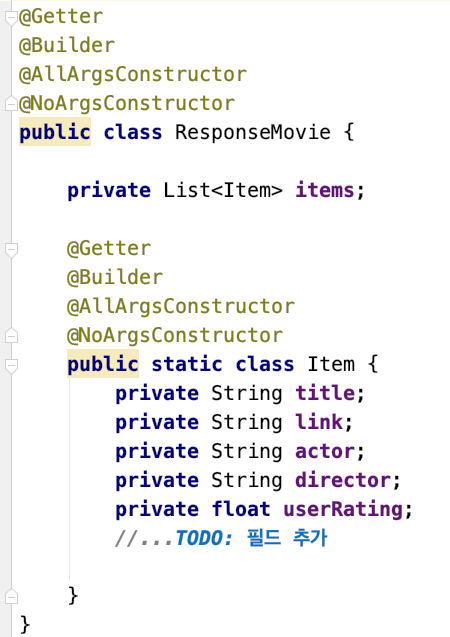Collapse fold marker beside top @NoArgsConstructor
Screen dimensions: 450x637
[x=11, y=104]
